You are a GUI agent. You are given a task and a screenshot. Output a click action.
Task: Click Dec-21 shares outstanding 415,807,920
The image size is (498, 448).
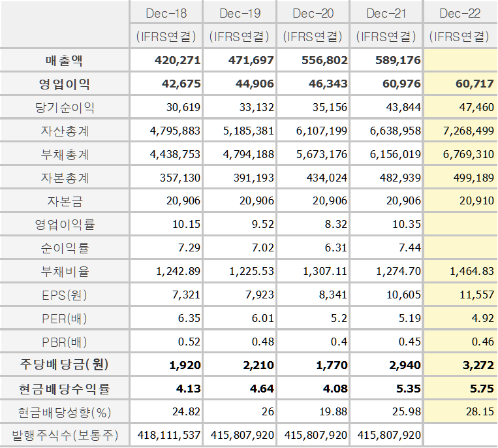(x=389, y=436)
